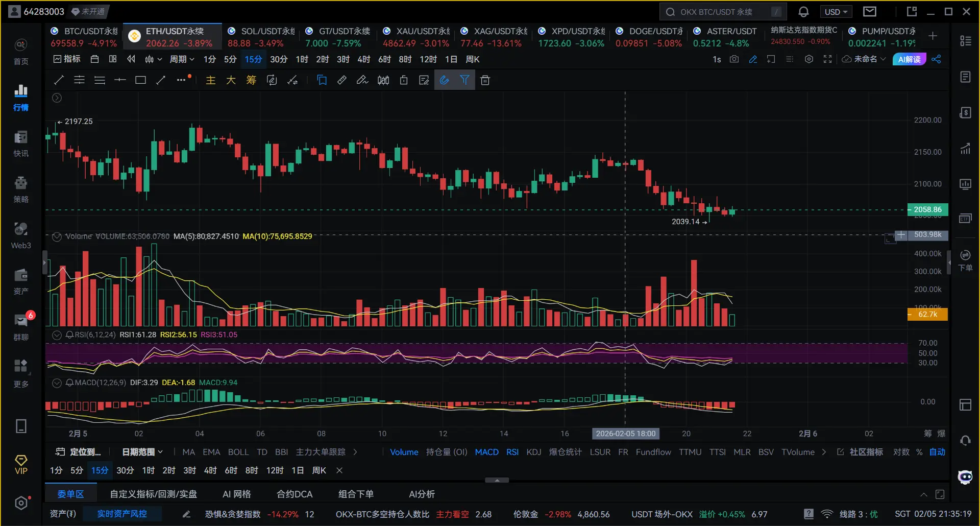The height and width of the screenshot is (526, 980).
Task: Toggle the MACD indicator
Action: click(486, 452)
